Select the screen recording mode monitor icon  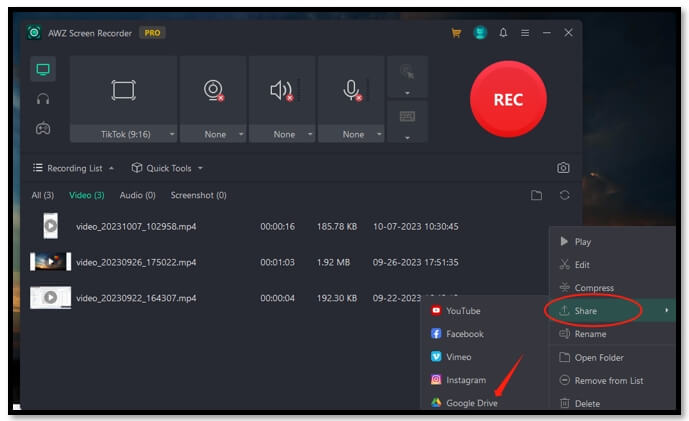(43, 69)
